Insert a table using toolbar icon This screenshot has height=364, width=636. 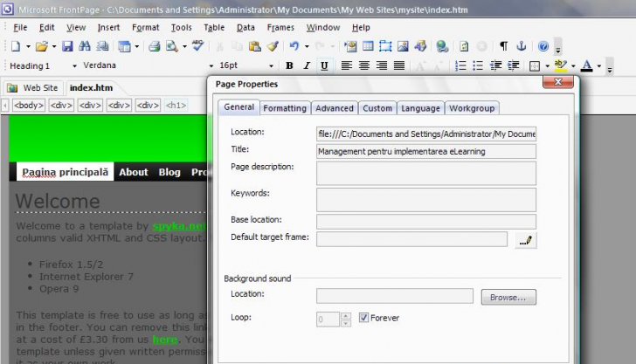(x=368, y=46)
